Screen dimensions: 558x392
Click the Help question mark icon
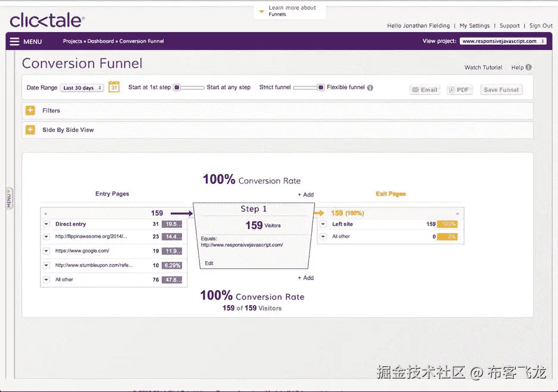[528, 67]
